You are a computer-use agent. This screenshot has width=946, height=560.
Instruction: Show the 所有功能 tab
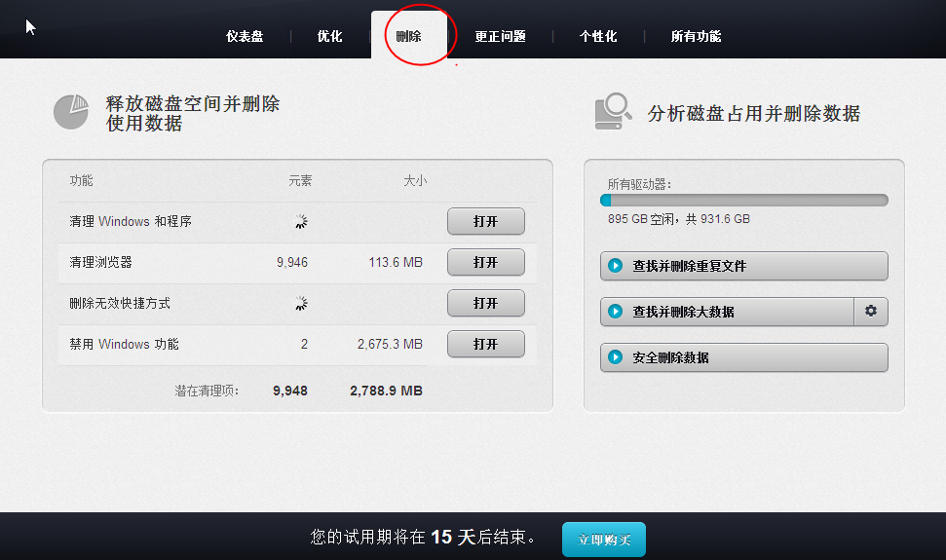[696, 36]
